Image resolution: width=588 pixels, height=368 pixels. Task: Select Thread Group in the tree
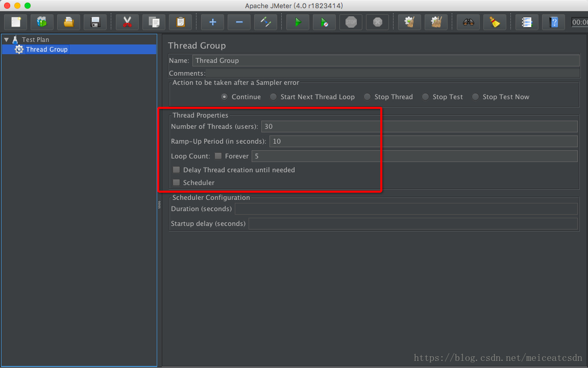tap(46, 49)
